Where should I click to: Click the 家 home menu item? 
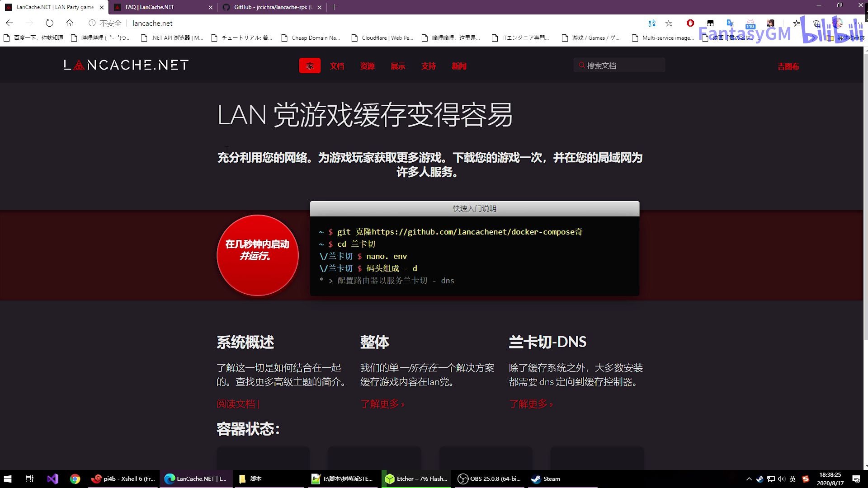310,66
